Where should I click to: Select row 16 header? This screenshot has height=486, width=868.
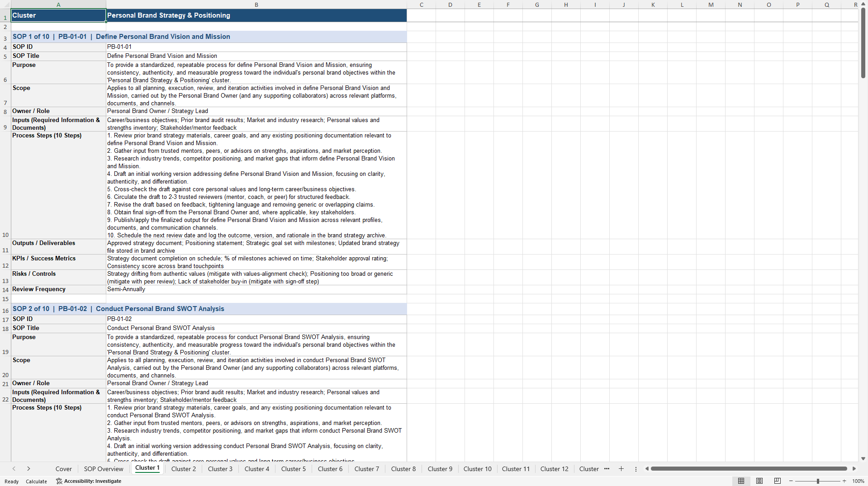[x=5, y=309]
